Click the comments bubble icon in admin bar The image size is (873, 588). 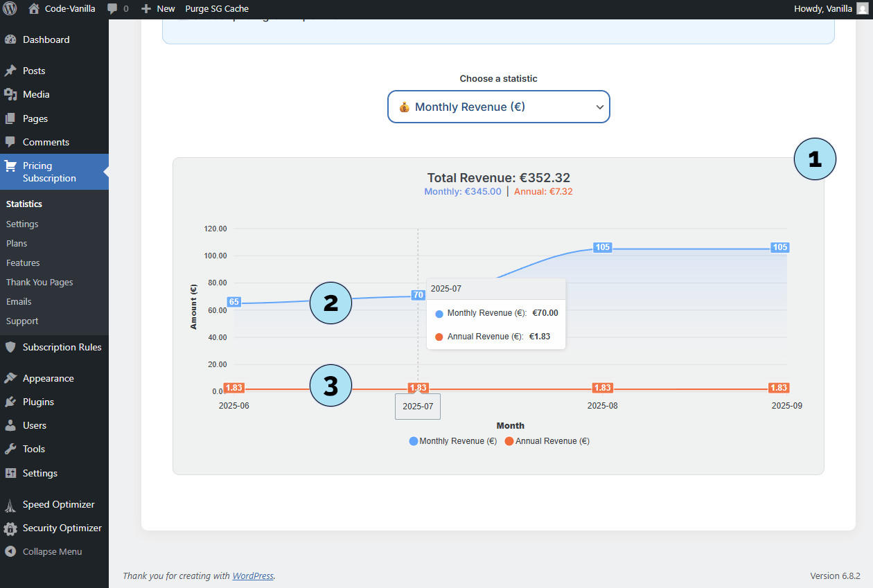(x=112, y=9)
